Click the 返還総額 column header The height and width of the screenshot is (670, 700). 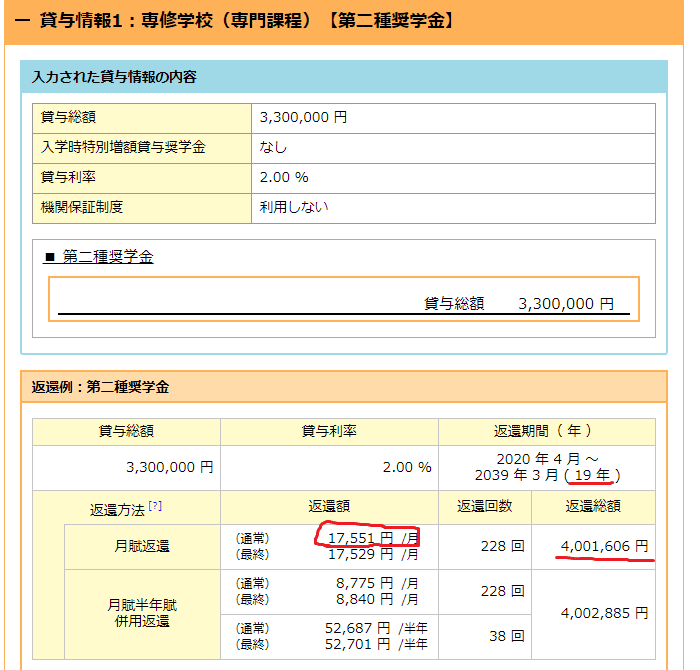593,507
